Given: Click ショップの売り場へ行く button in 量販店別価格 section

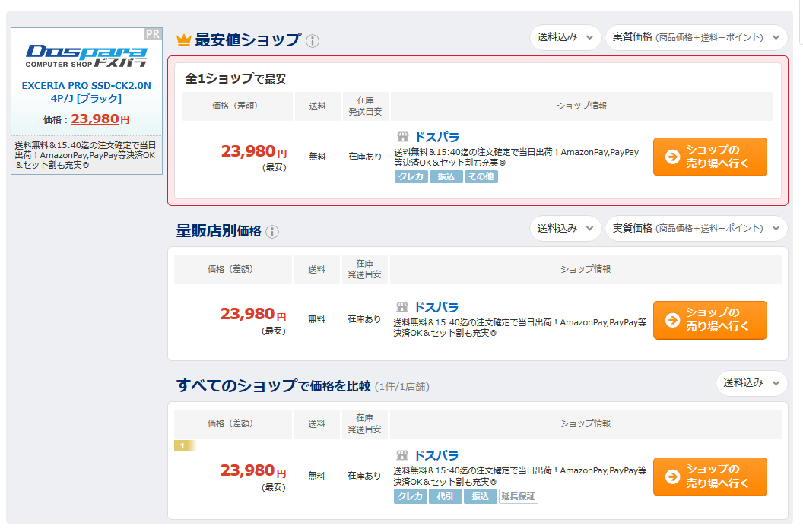Looking at the screenshot, I should pyautogui.click(x=709, y=320).
